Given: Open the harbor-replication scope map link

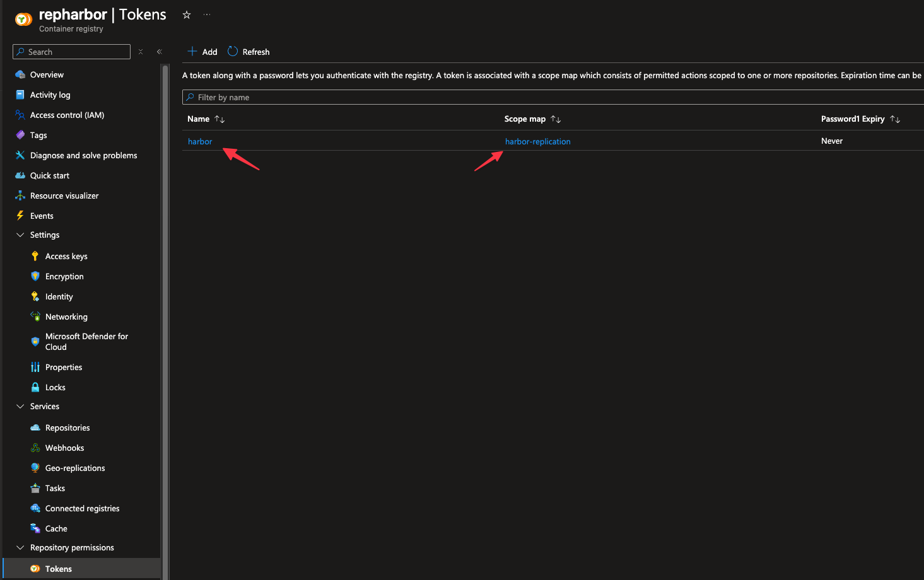Looking at the screenshot, I should pyautogui.click(x=537, y=141).
